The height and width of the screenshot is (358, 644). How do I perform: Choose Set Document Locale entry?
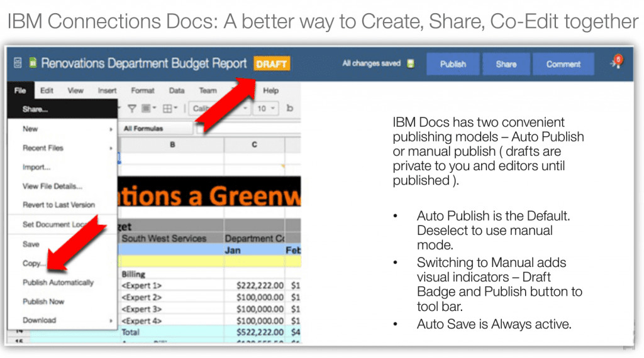click(62, 224)
